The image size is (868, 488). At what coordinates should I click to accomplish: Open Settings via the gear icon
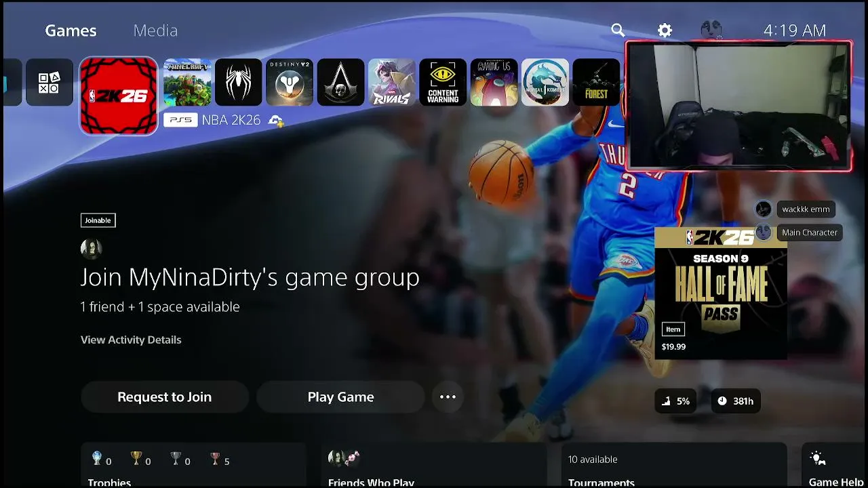click(x=665, y=30)
